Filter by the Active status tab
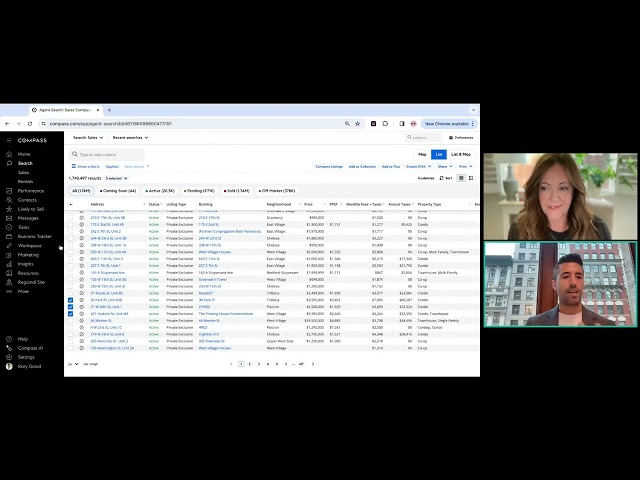The height and width of the screenshot is (480, 640). coord(160,191)
